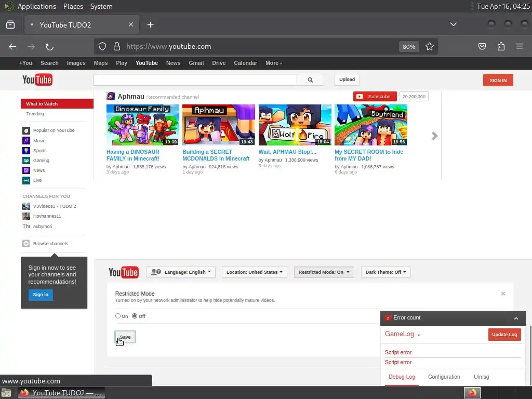Bookmark page with the star icon
The image size is (532, 399).
430,46
